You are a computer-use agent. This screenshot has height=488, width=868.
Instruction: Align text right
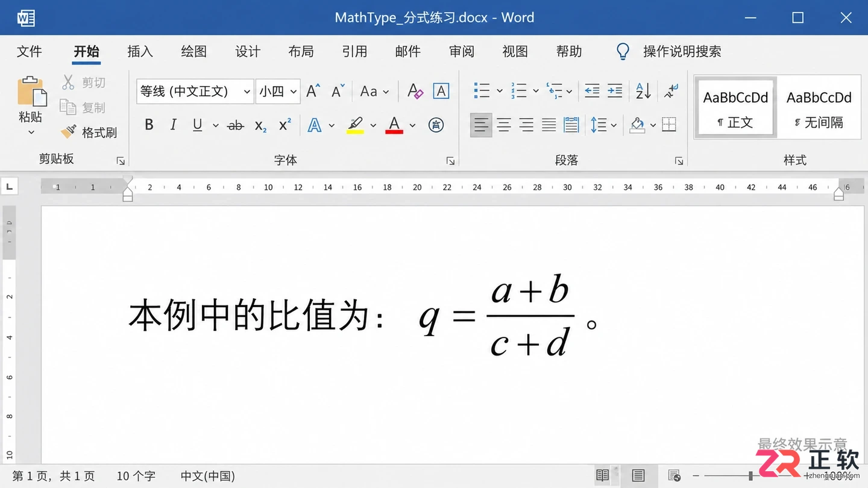pos(526,125)
